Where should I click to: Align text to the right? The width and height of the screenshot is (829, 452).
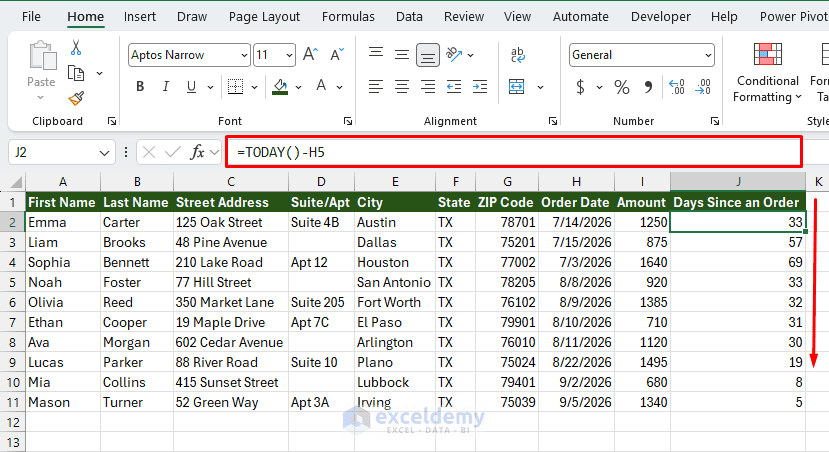[x=428, y=86]
